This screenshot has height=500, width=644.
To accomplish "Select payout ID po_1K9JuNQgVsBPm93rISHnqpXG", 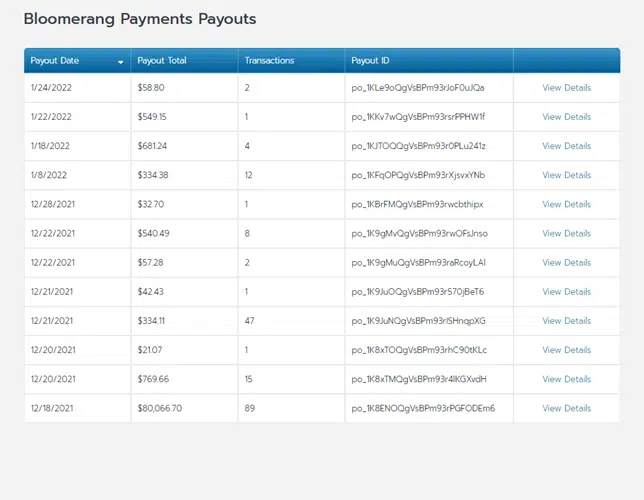I will [x=419, y=321].
